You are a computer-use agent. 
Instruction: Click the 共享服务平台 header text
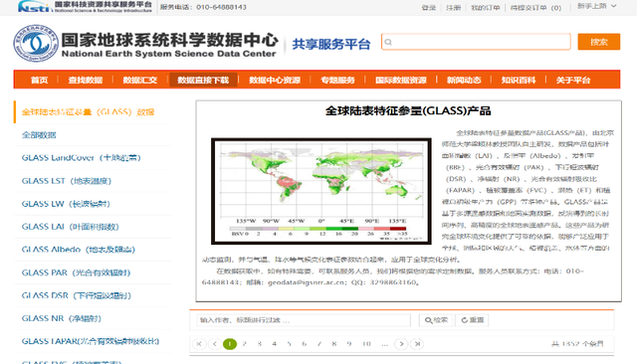(x=331, y=44)
